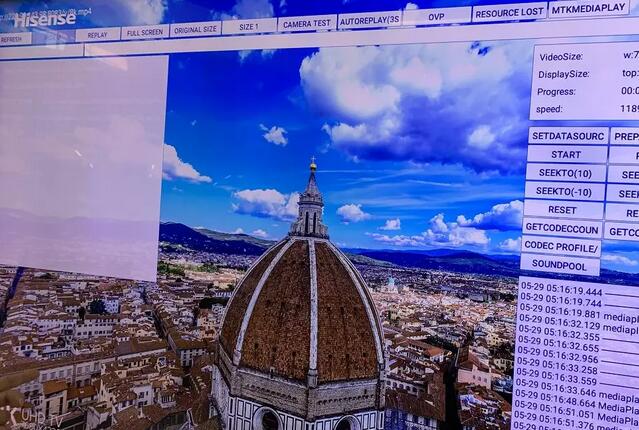
Task: Seek forward with SEEKTO(10)
Action: coord(565,172)
